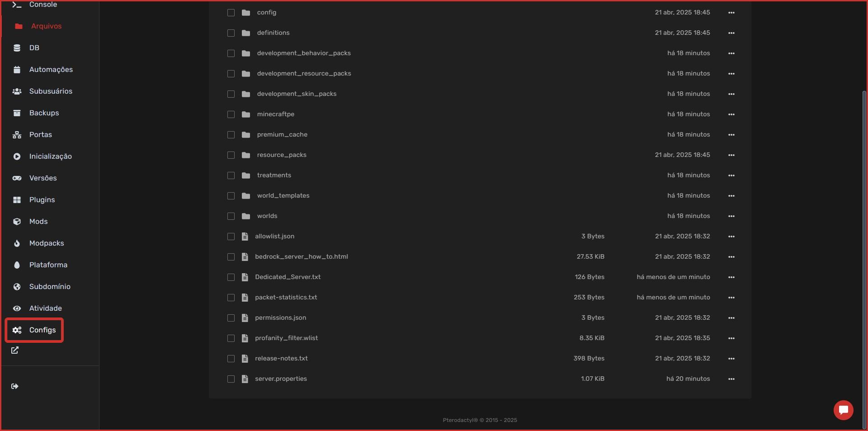Click the folder icon for minecraftpe
The width and height of the screenshot is (868, 431).
pos(246,114)
